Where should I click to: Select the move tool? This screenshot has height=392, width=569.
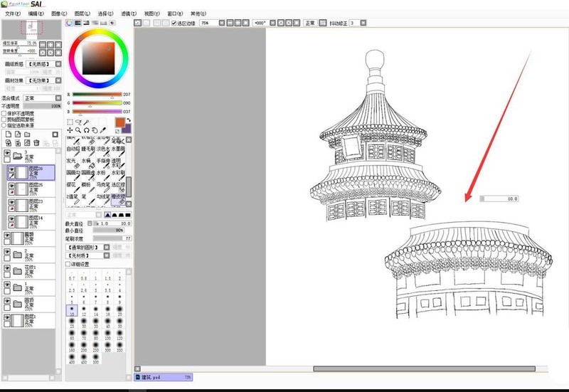(x=70, y=130)
